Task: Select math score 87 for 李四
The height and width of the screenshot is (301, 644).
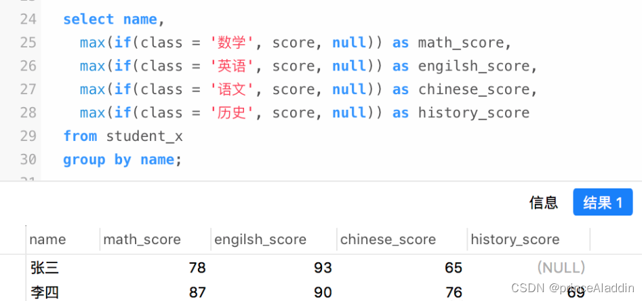Action: [x=197, y=292]
